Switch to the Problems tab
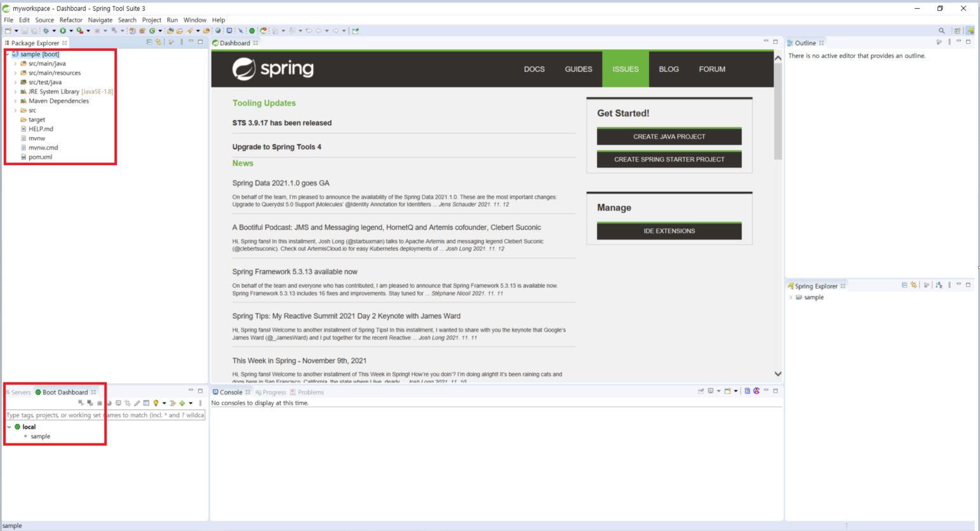This screenshot has width=980, height=531. tap(307, 392)
